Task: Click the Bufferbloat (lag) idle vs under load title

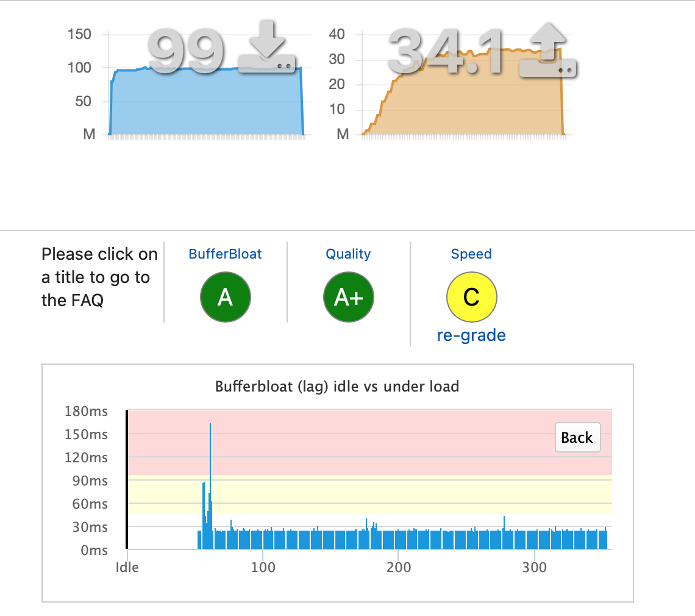Action: pyautogui.click(x=337, y=387)
